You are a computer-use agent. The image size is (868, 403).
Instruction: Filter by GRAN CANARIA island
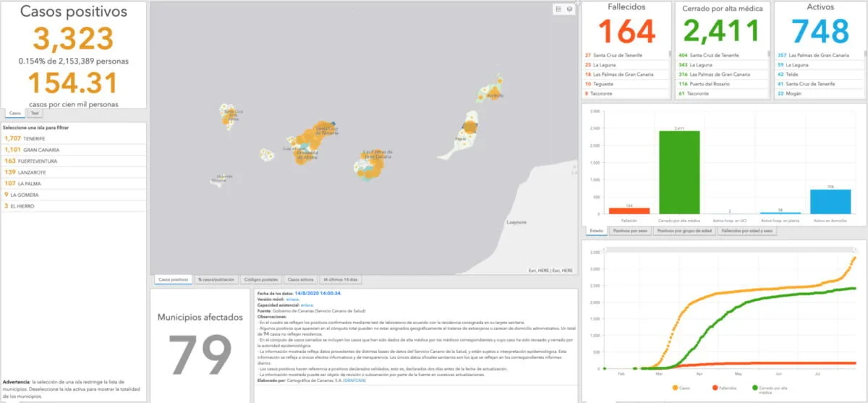73,149
